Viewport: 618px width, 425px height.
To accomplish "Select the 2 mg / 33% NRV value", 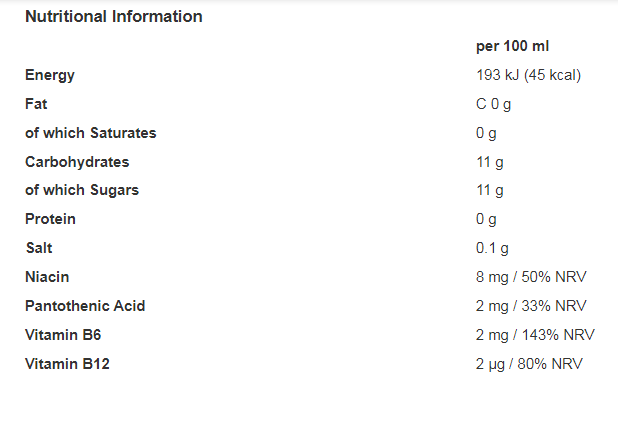I will pyautogui.click(x=531, y=306).
